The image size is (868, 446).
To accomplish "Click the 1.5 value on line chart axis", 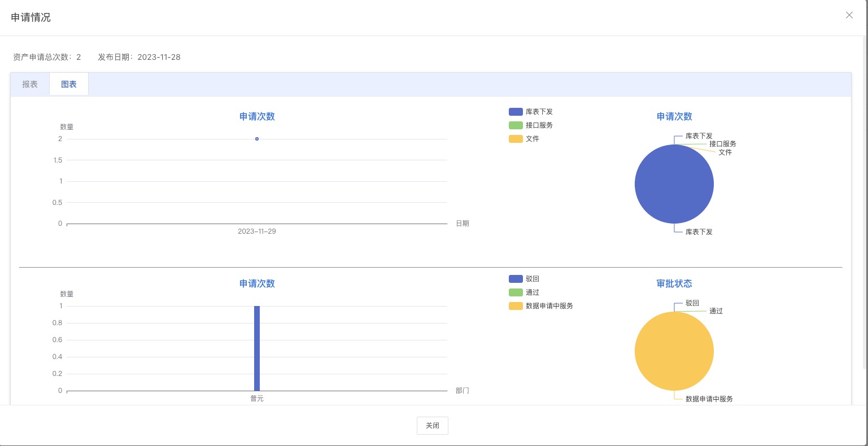I will point(58,160).
